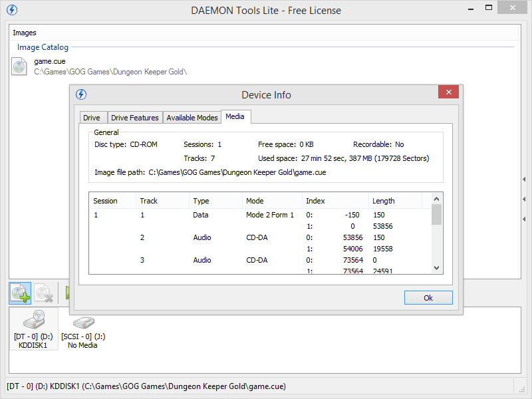Select the [SCSI - 0] (J:) No Media drive

tap(83, 332)
